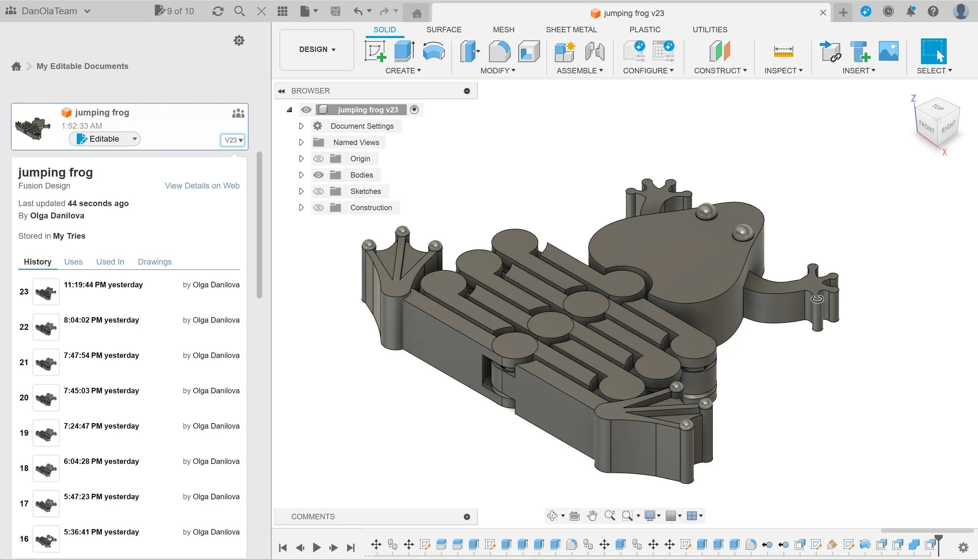Image resolution: width=978 pixels, height=560 pixels.
Task: Click the New Component icon
Action: tap(565, 51)
